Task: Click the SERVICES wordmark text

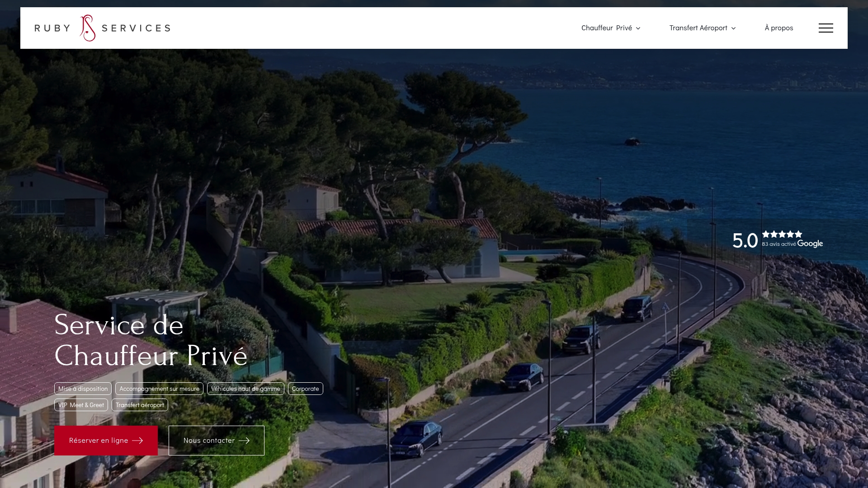Action: click(x=136, y=28)
